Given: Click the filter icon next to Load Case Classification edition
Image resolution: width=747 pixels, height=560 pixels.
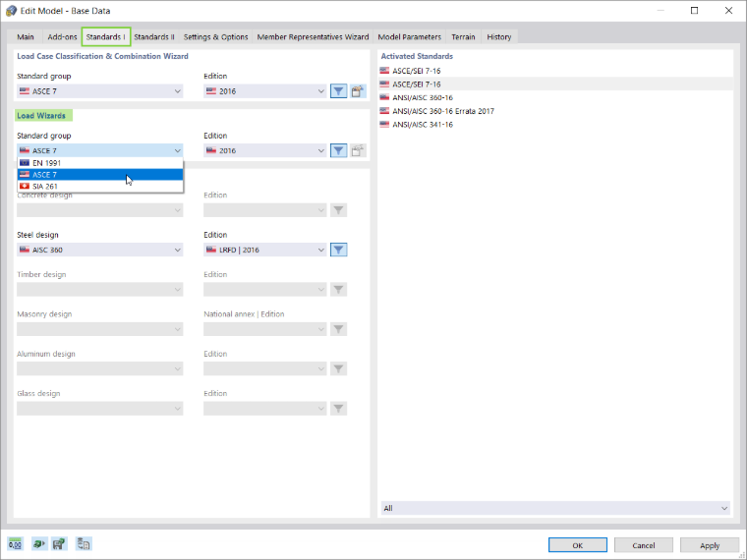Looking at the screenshot, I should coord(338,91).
